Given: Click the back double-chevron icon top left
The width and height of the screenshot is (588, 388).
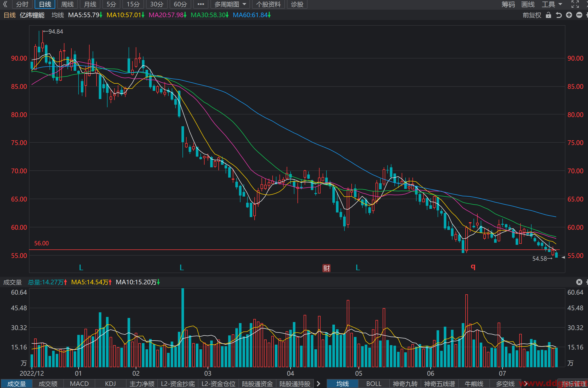Looking at the screenshot, I should click(x=5, y=4).
